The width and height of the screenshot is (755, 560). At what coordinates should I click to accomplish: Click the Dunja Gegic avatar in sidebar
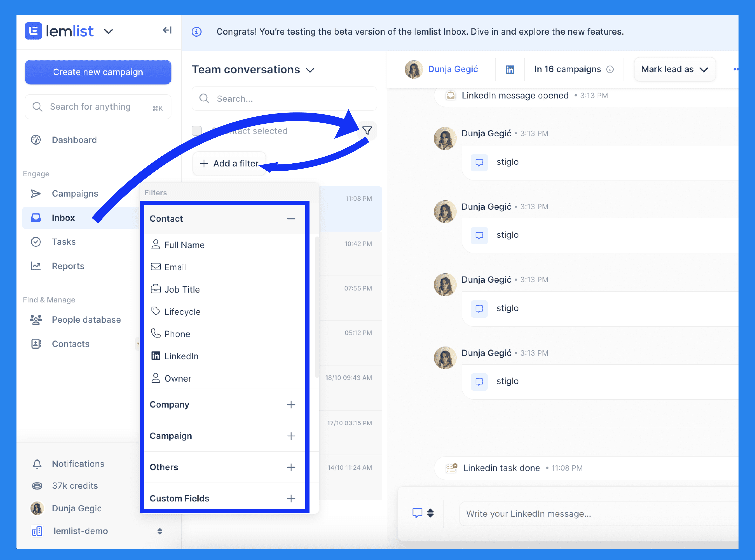37,508
